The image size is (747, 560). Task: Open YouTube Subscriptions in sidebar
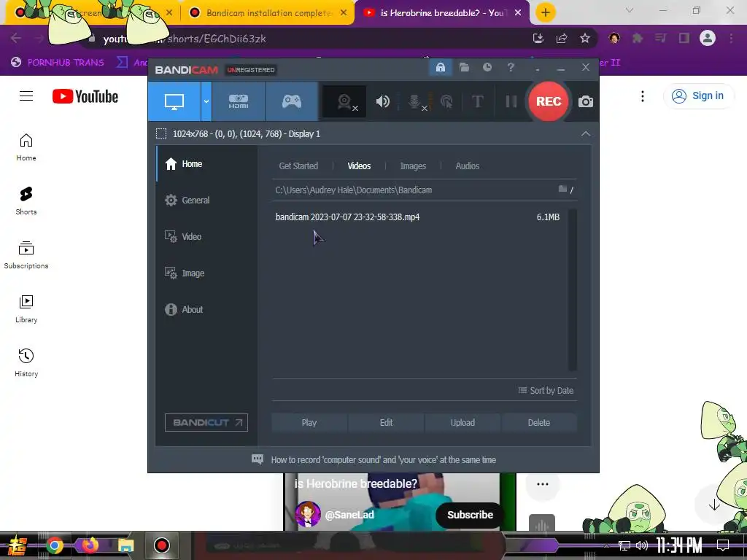[x=26, y=255]
